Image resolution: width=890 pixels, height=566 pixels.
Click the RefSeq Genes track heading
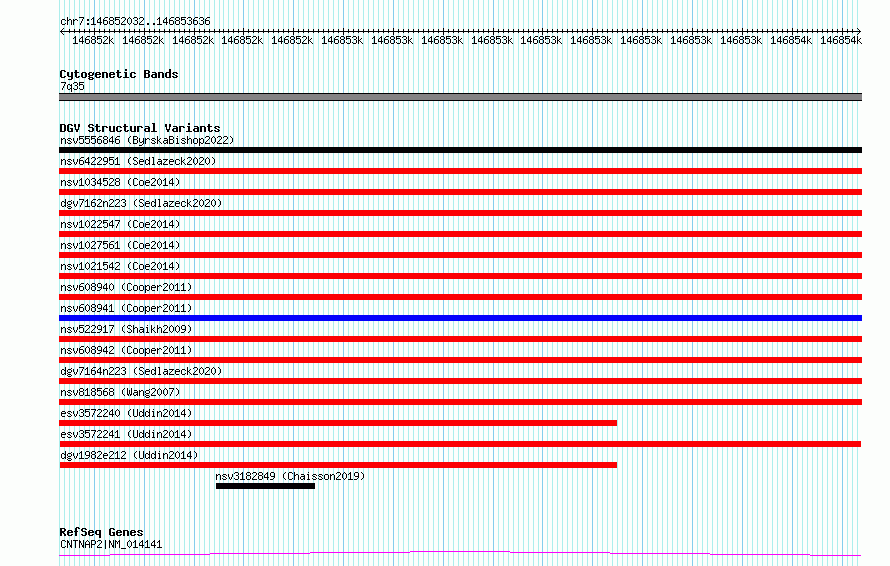point(101,532)
